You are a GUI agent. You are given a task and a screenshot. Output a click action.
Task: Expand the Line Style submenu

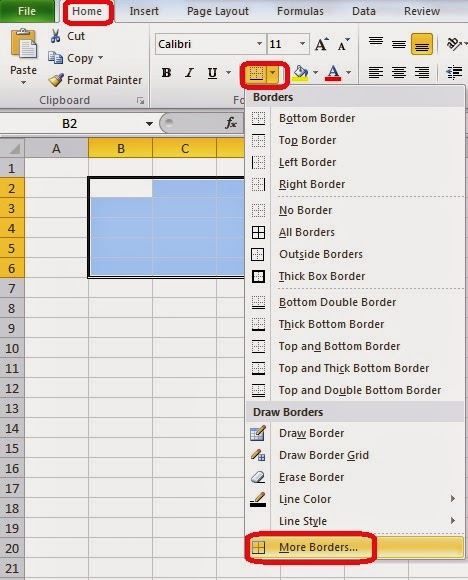coord(453,520)
